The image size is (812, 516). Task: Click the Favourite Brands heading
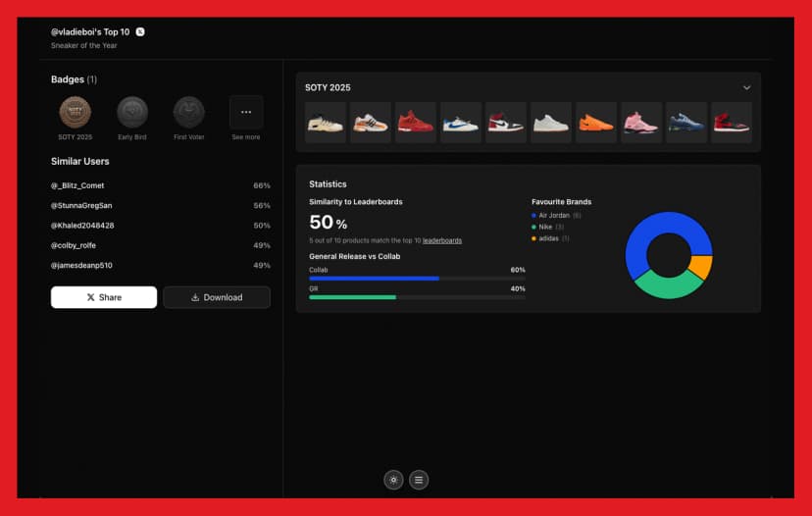[561, 201]
